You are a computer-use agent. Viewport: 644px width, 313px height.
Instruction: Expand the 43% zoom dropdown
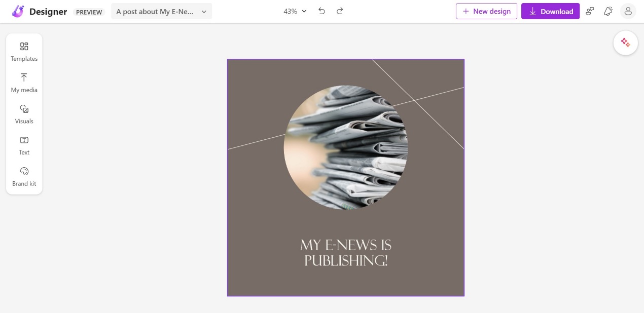tap(295, 11)
